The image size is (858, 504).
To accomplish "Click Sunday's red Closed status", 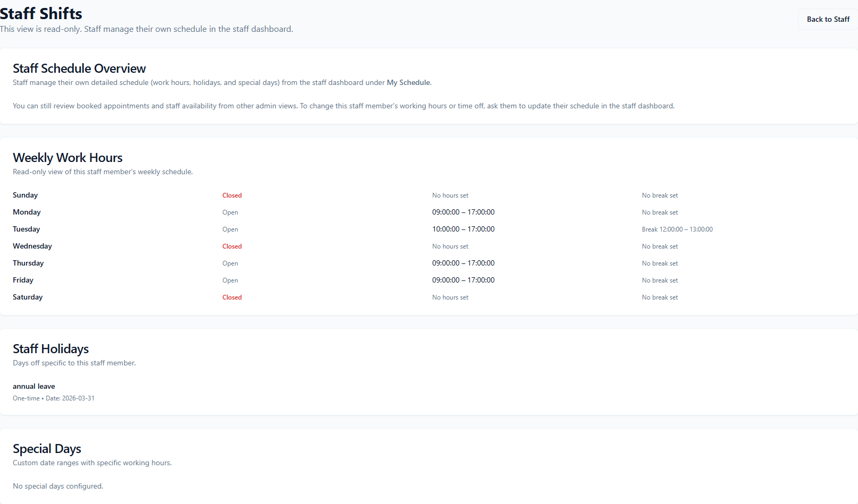I will 232,195.
